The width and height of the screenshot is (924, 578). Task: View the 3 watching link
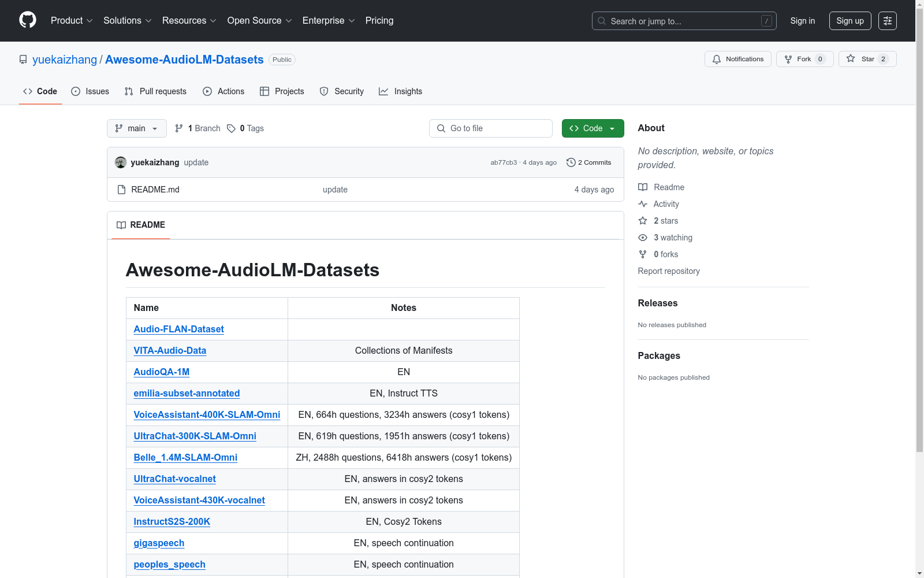point(665,238)
